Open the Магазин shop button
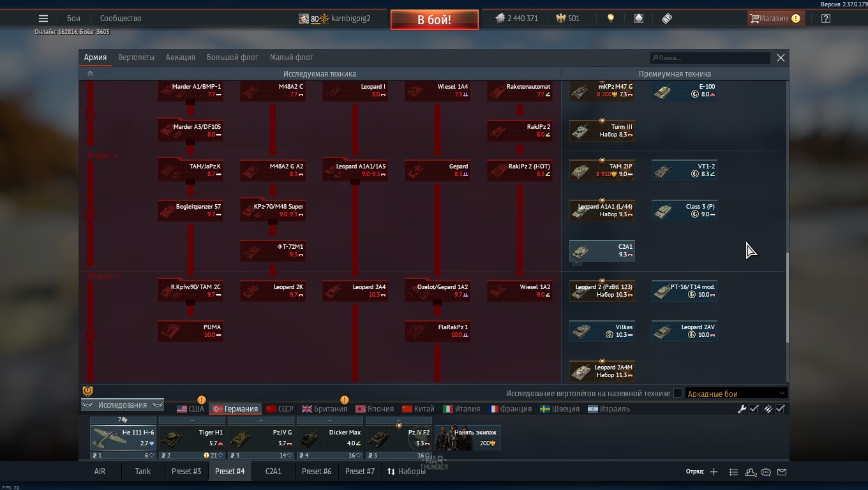The width and height of the screenshot is (868, 490). tap(775, 19)
